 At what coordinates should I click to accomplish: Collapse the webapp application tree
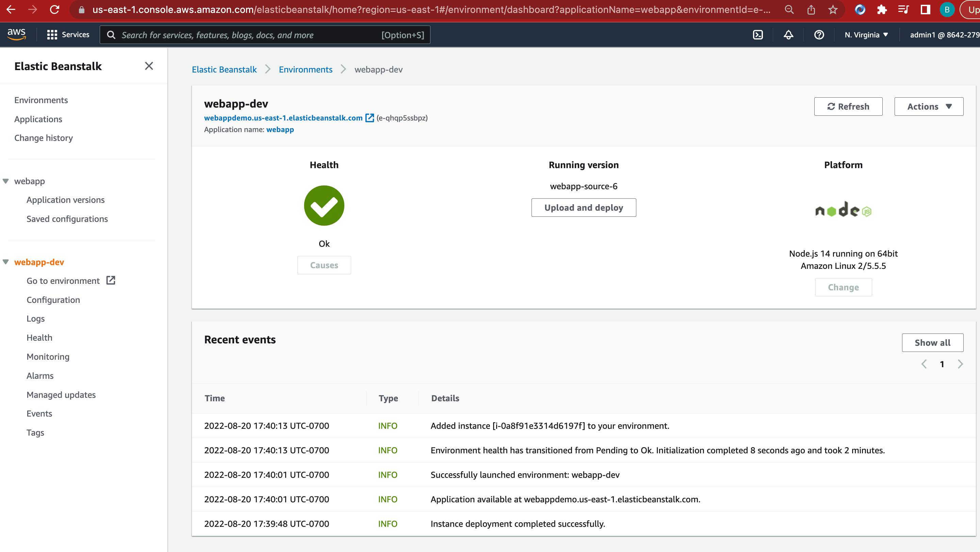click(x=5, y=181)
